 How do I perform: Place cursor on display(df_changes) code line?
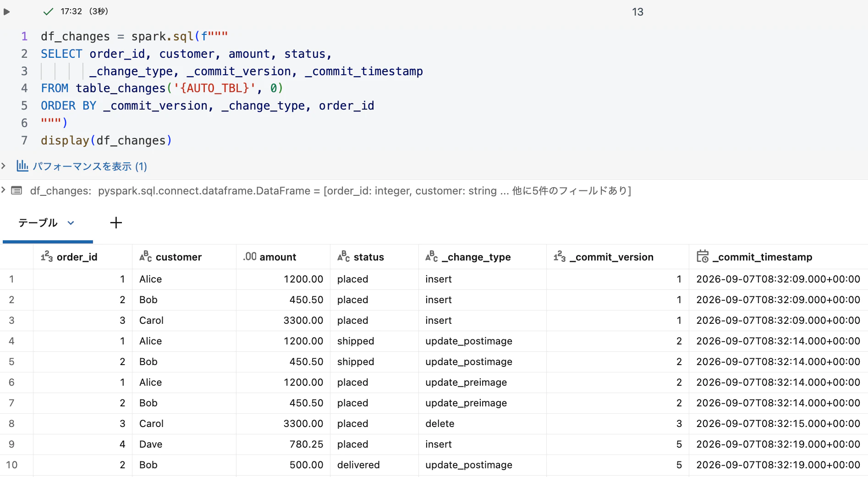[106, 140]
